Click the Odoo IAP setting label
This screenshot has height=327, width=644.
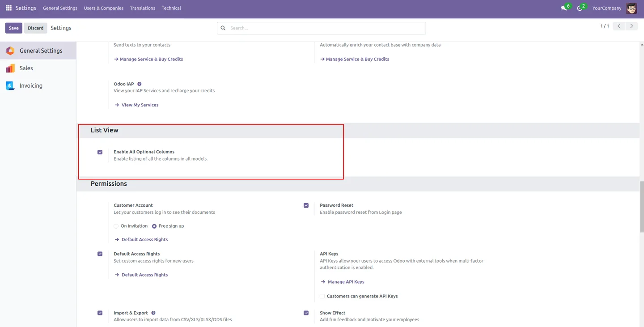tap(124, 84)
